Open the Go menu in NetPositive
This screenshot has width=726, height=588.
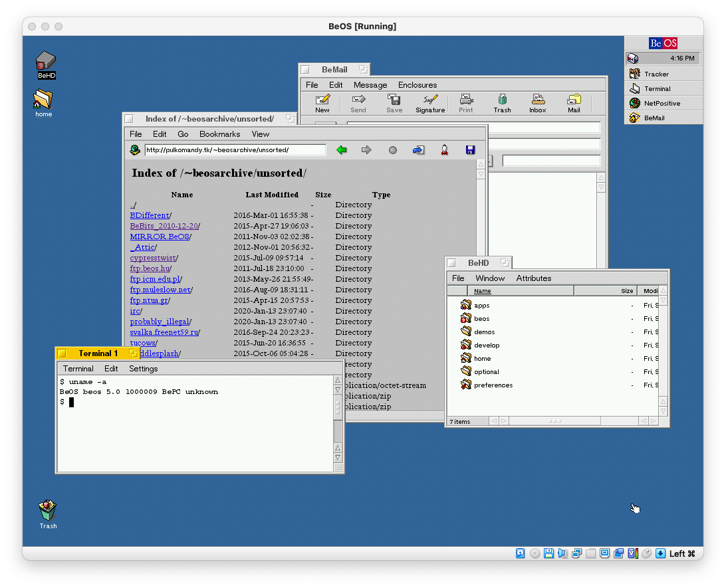click(x=183, y=134)
